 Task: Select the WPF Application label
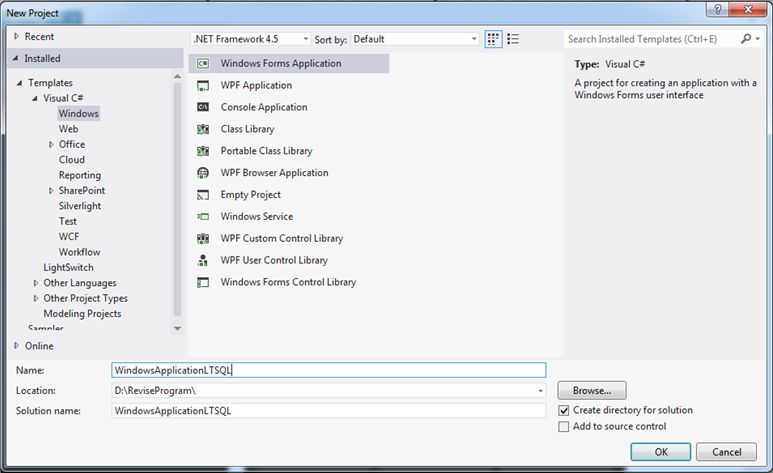coord(256,85)
